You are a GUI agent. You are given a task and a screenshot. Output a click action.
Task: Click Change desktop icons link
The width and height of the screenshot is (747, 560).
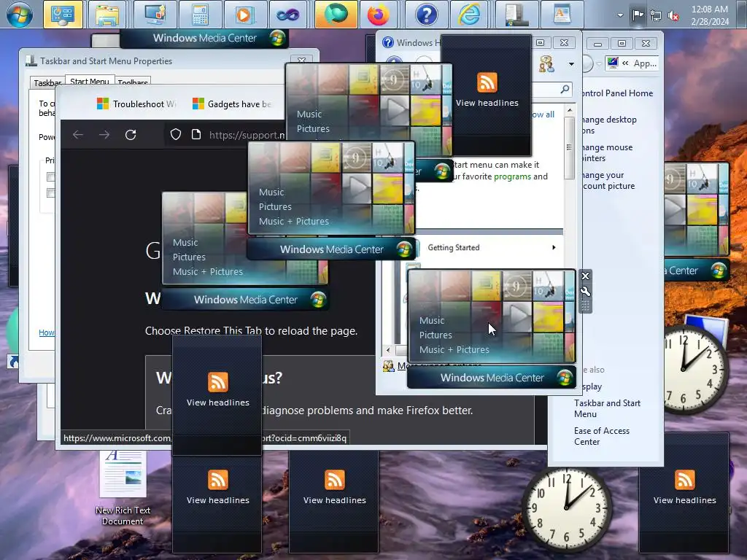pyautogui.click(x=609, y=125)
